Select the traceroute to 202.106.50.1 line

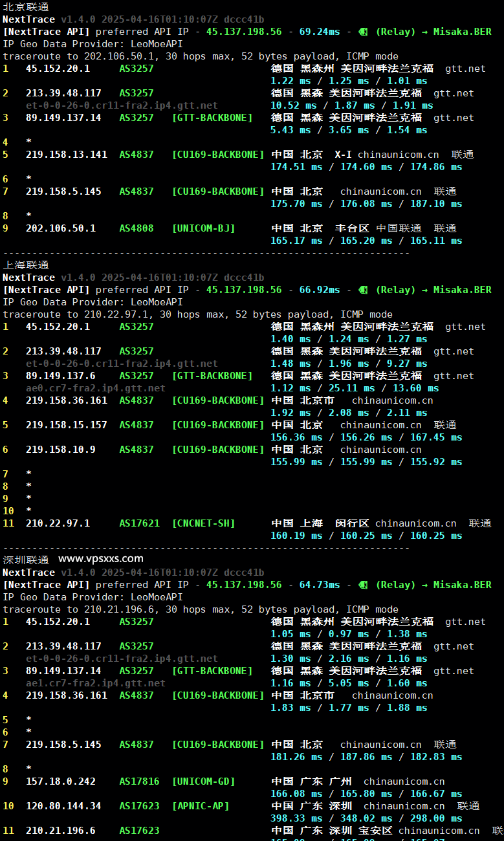(201, 56)
